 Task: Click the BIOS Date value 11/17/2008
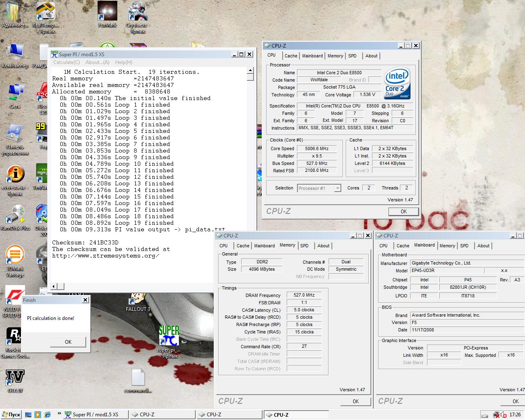point(468,330)
